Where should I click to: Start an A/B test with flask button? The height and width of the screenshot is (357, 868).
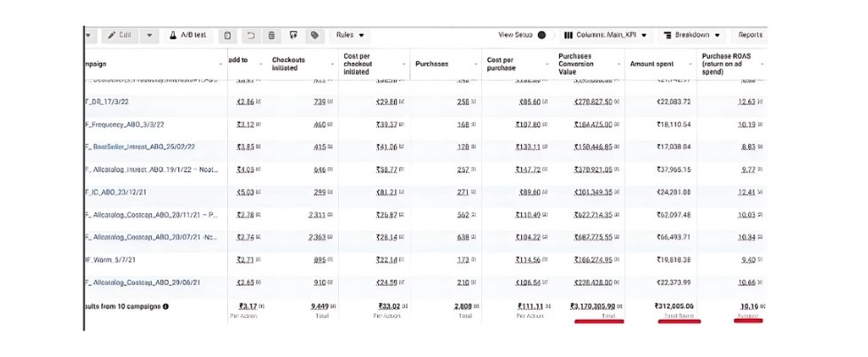pos(187,36)
